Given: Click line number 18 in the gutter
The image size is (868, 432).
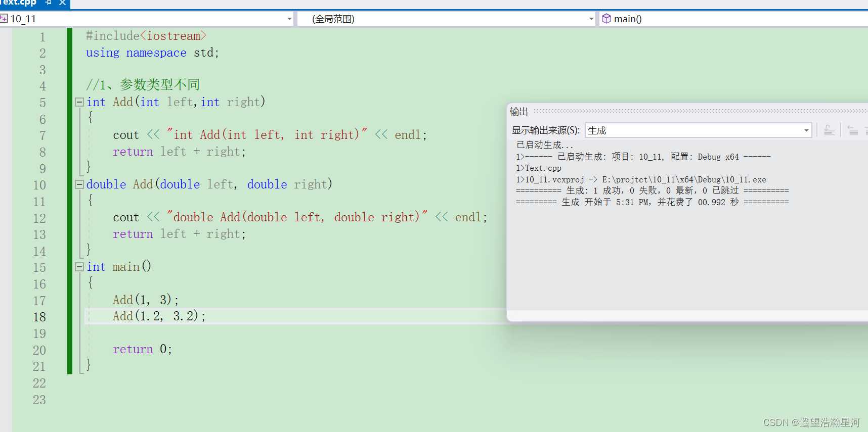Looking at the screenshot, I should click(x=39, y=317).
